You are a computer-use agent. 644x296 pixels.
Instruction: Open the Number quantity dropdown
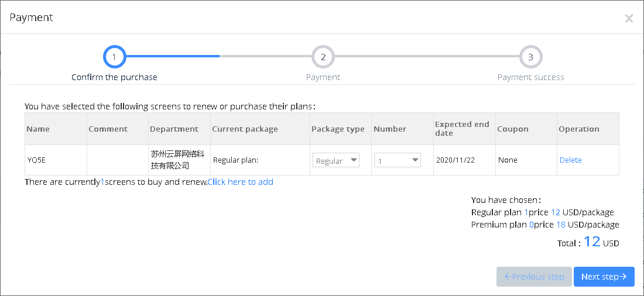pos(397,160)
